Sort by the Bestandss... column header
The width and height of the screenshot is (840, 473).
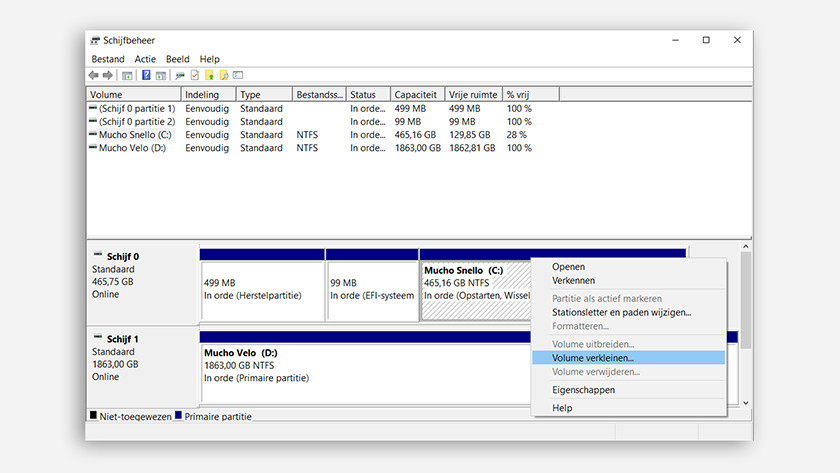[x=319, y=94]
